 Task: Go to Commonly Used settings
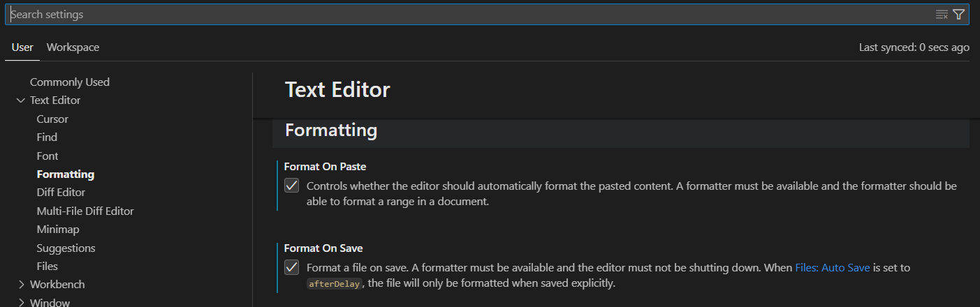pyautogui.click(x=70, y=82)
